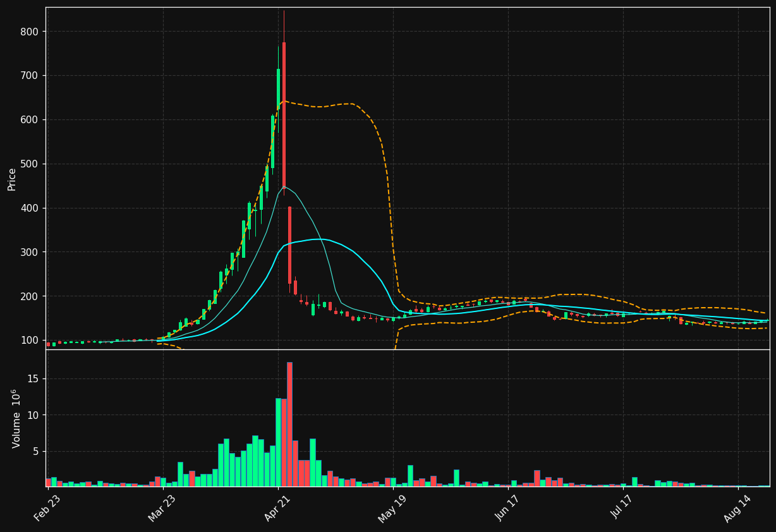Viewport: 776px width, 532px height.
Task: Click the Volume 10^6 axis title
Action: (x=16, y=418)
